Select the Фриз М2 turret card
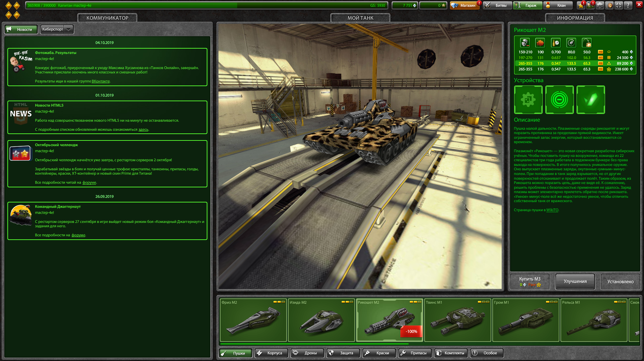 tap(253, 320)
